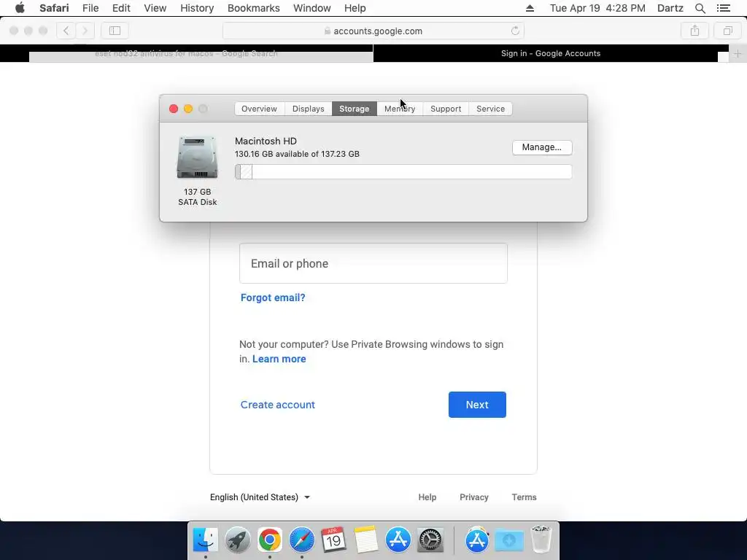Open the Help menu in menu bar
747x560 pixels.
coord(355,8)
